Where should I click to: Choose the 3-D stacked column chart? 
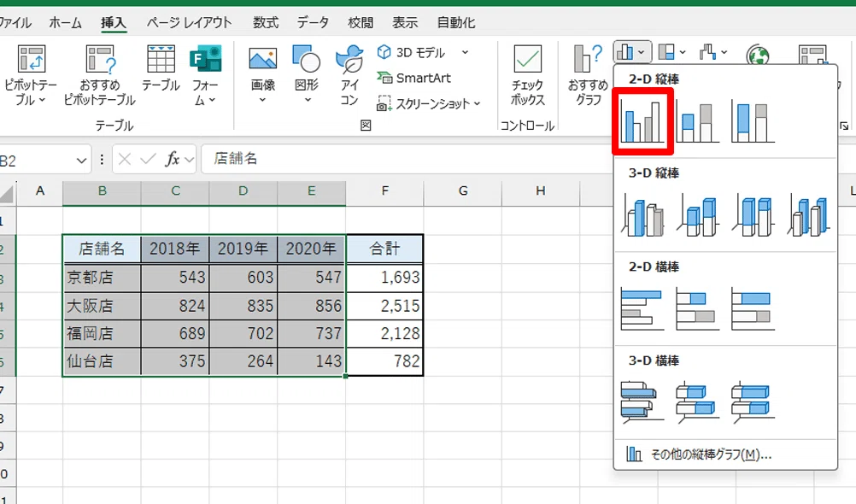697,216
